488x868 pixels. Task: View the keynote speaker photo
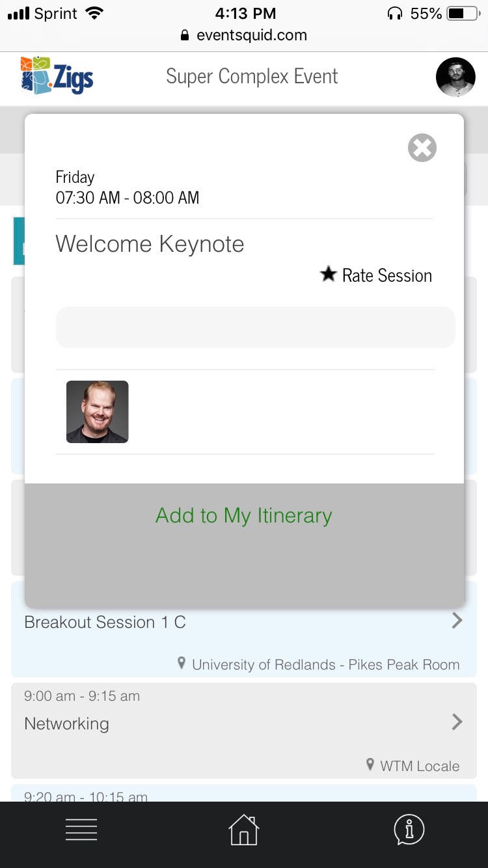[98, 412]
